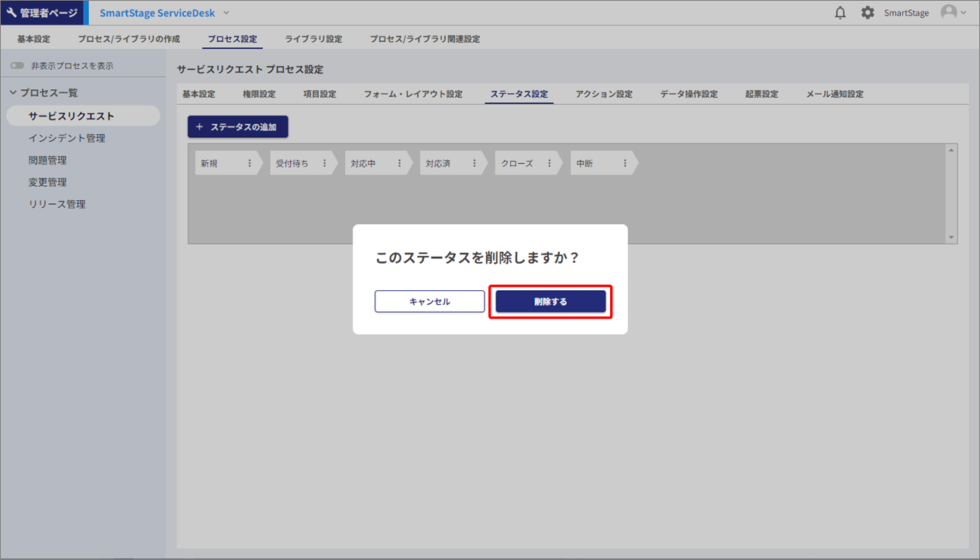Switch to the メール通知設定 tab
The image size is (980, 560).
(x=834, y=95)
